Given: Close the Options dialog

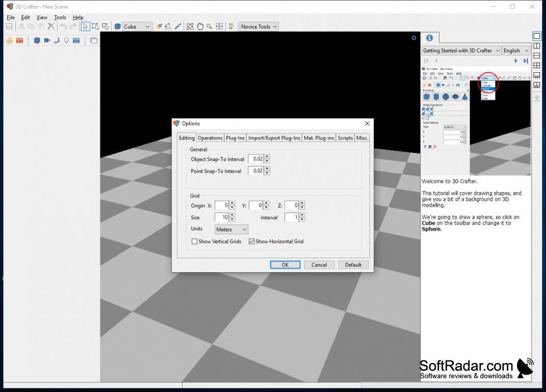Looking at the screenshot, I should (367, 123).
